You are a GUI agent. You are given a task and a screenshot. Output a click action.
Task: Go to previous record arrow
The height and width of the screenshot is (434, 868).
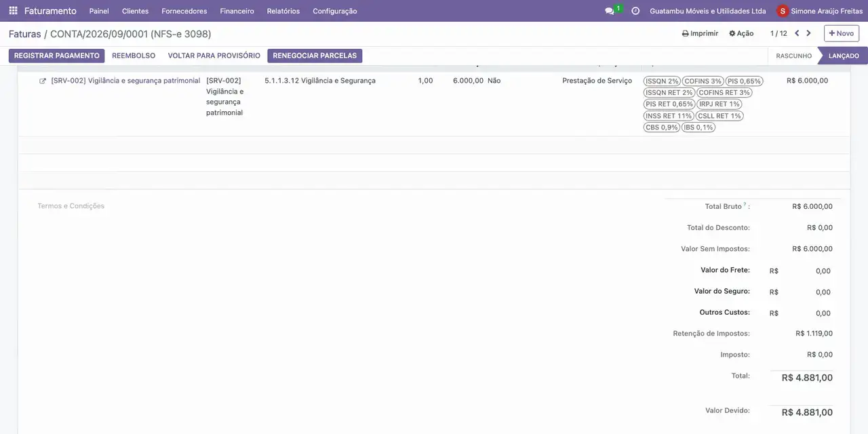click(797, 33)
